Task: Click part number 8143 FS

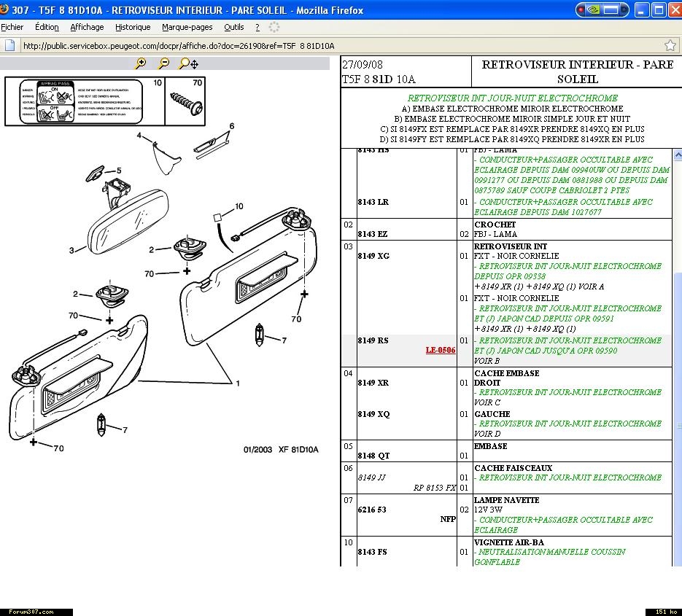Action: point(372,552)
